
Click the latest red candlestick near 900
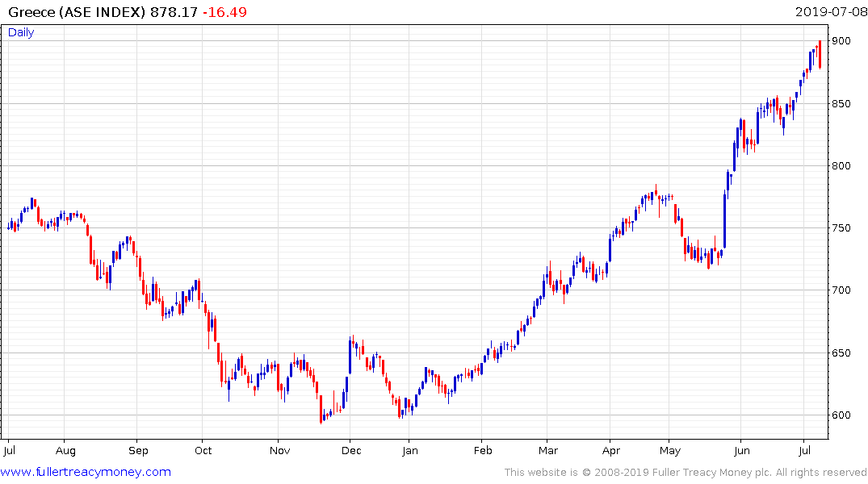[x=820, y=54]
